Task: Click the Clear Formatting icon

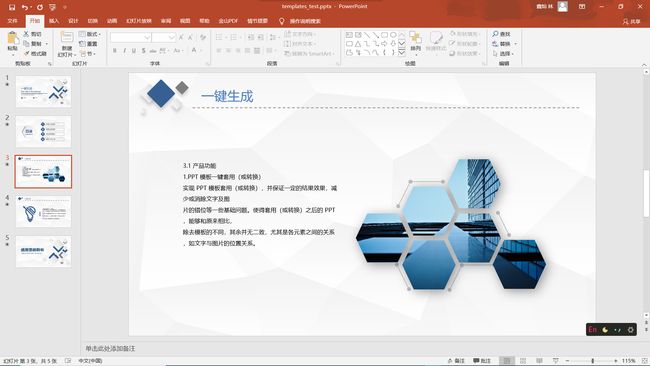Action: point(203,37)
